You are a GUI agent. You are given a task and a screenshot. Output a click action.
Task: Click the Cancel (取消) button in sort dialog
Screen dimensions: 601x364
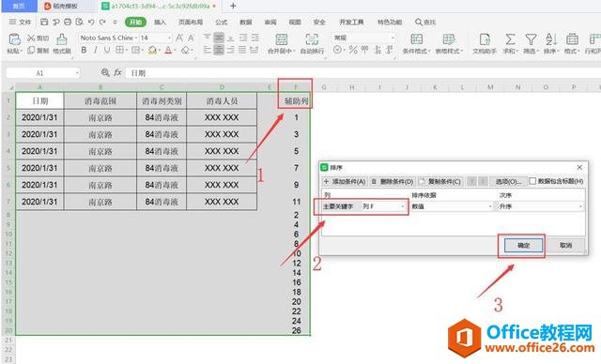point(565,246)
